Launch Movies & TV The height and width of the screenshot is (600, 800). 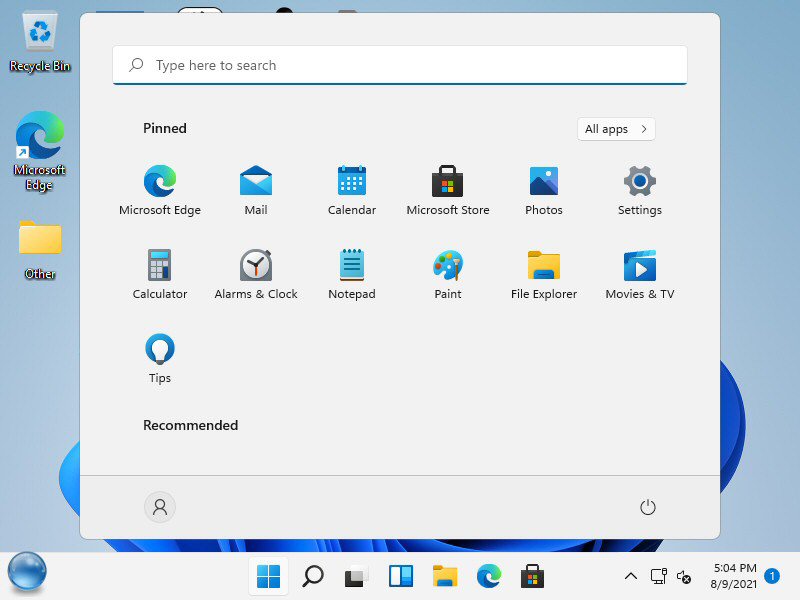[639, 274]
